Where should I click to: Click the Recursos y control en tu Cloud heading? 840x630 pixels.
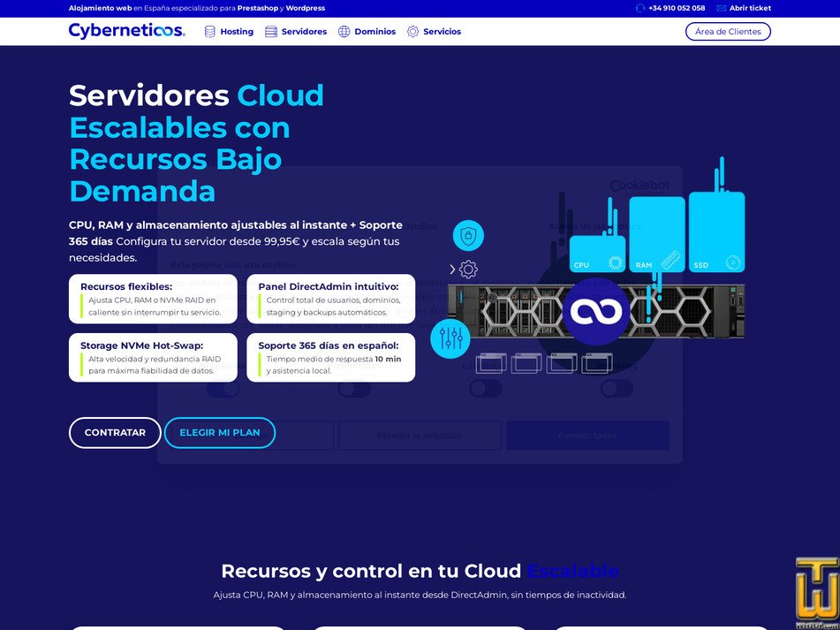[420, 571]
